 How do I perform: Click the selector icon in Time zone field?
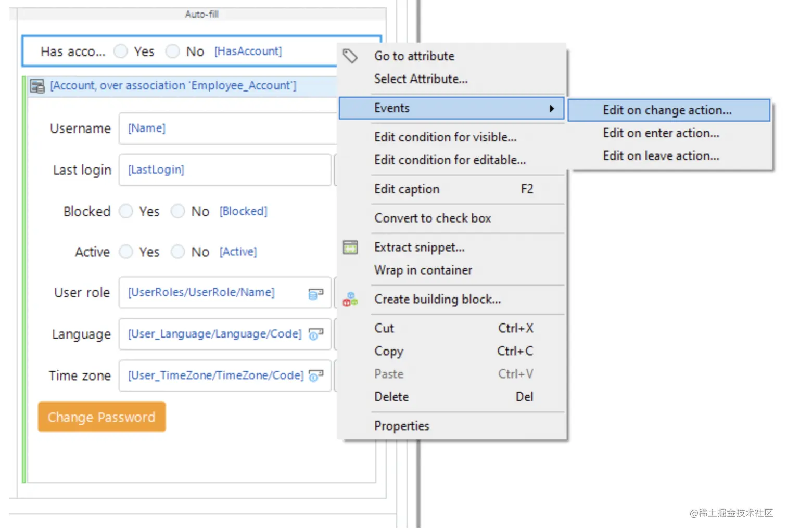tap(316, 375)
